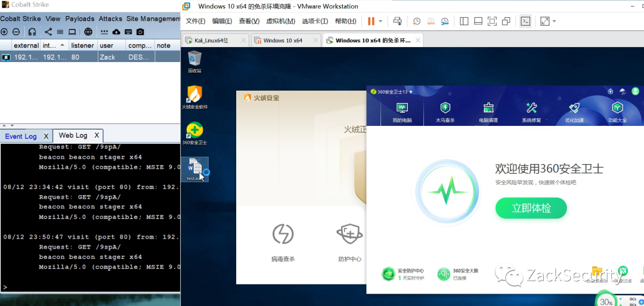Image resolution: width=644 pixels, height=306 pixels.
Task: Open the 帮助(H) menu in VMware
Action: [x=345, y=21]
